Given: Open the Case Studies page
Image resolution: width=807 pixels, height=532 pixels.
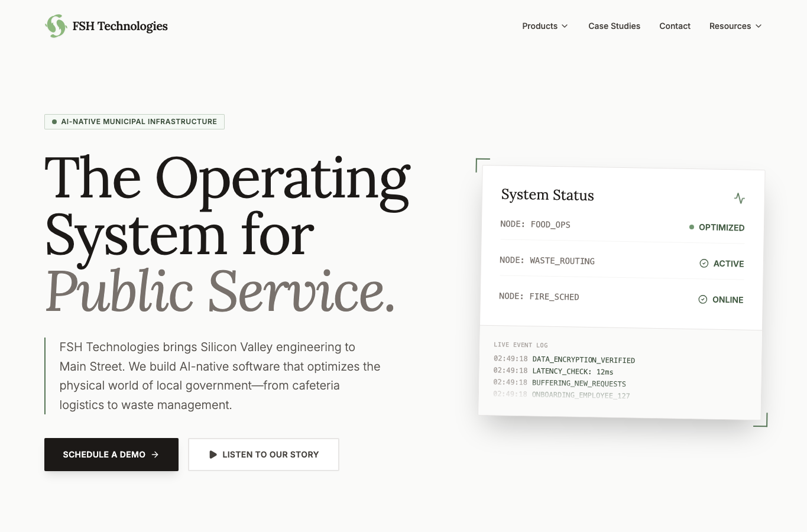Looking at the screenshot, I should [x=614, y=26].
